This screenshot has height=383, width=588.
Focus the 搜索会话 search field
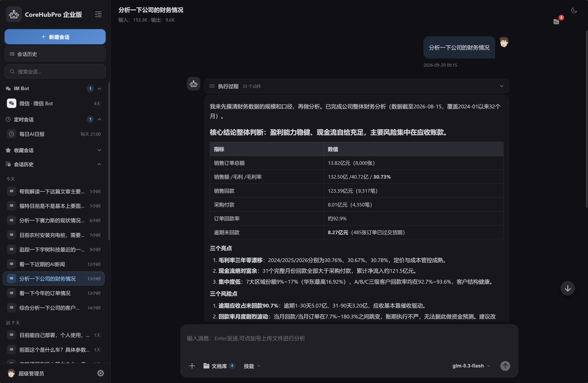pyautogui.click(x=55, y=71)
